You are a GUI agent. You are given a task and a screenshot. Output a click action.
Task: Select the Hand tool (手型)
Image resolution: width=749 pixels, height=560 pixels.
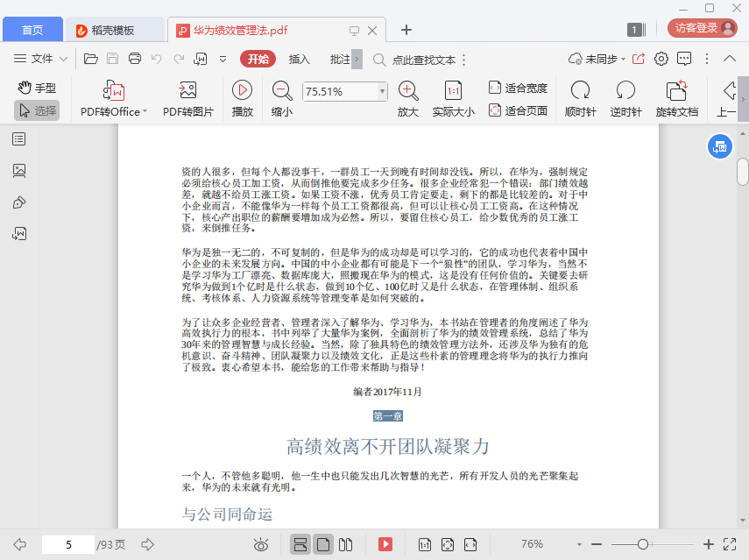coord(37,88)
